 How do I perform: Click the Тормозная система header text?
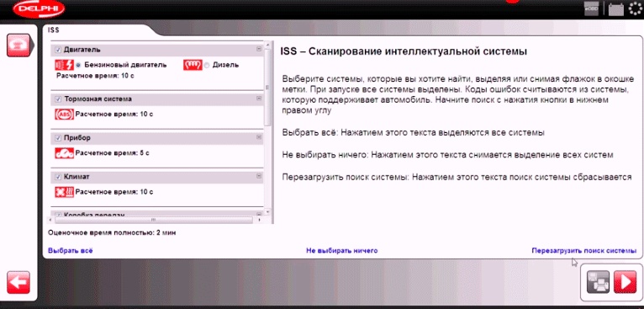98,99
